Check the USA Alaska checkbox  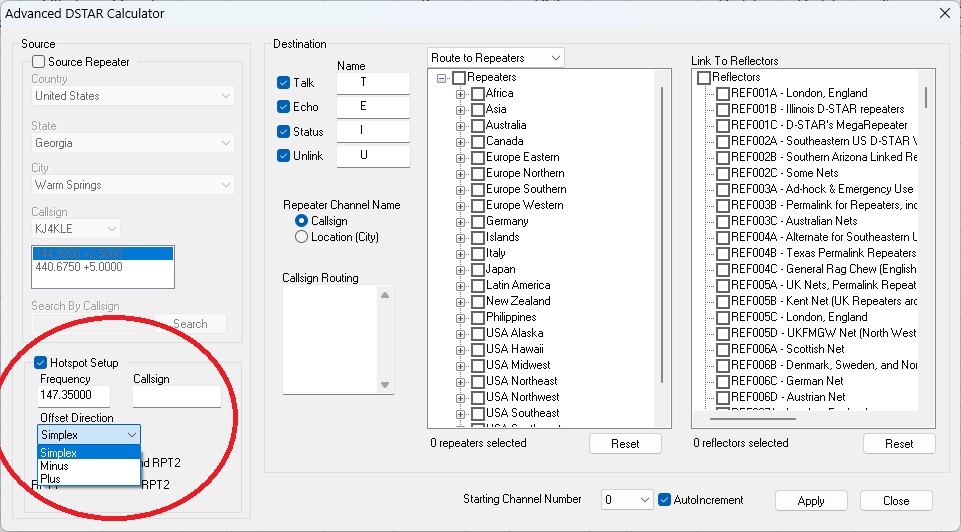[478, 334]
